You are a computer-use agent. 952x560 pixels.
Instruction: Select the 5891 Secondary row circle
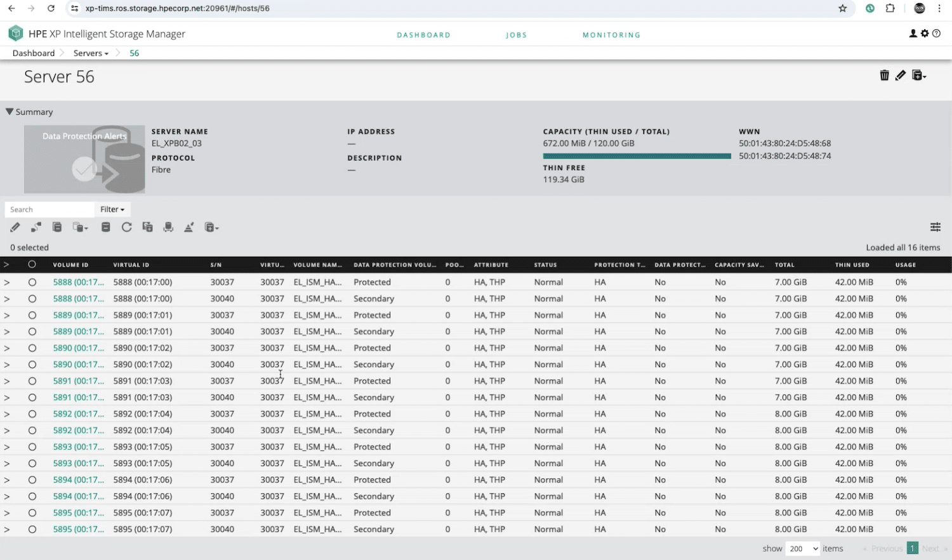pyautogui.click(x=32, y=398)
